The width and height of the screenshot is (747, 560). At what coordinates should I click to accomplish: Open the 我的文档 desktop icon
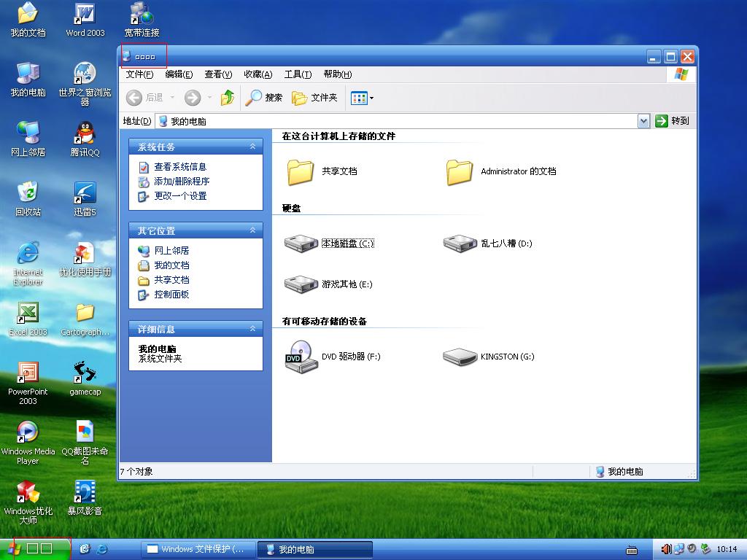[28, 20]
